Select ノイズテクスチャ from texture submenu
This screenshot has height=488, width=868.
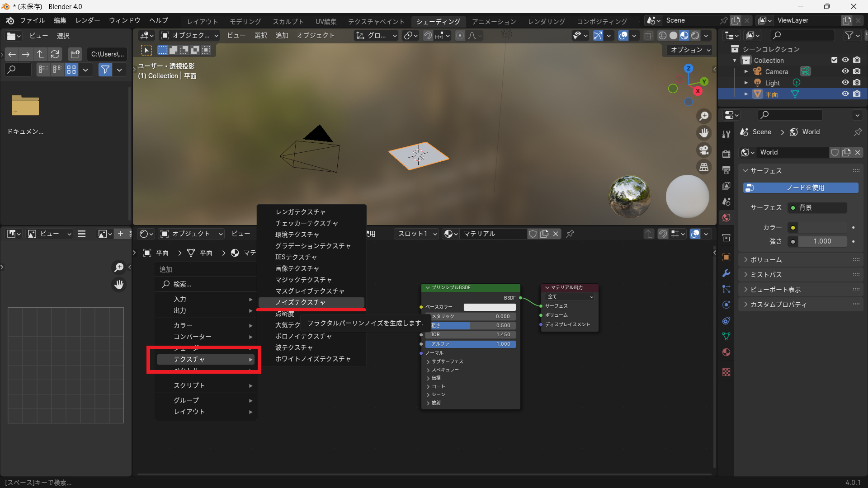[x=300, y=302]
